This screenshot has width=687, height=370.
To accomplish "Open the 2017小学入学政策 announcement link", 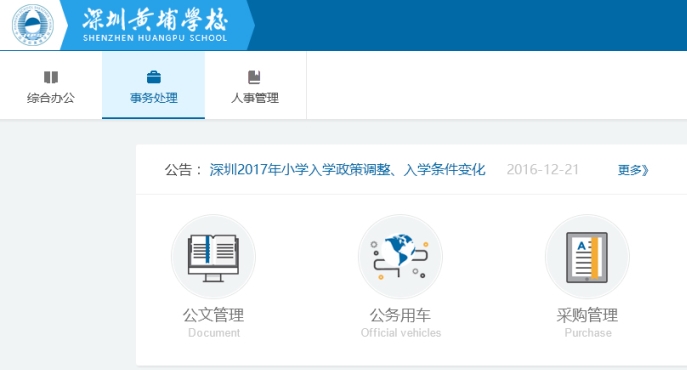I will point(347,170).
